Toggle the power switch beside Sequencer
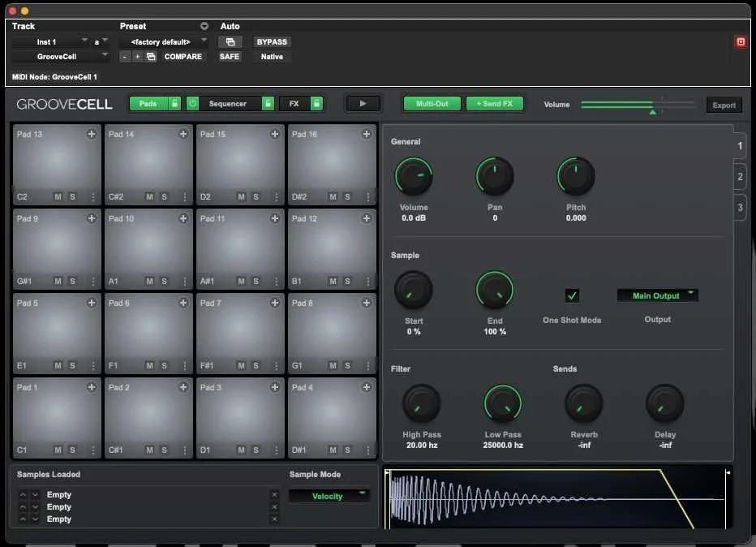This screenshot has width=756, height=547. coord(191,105)
